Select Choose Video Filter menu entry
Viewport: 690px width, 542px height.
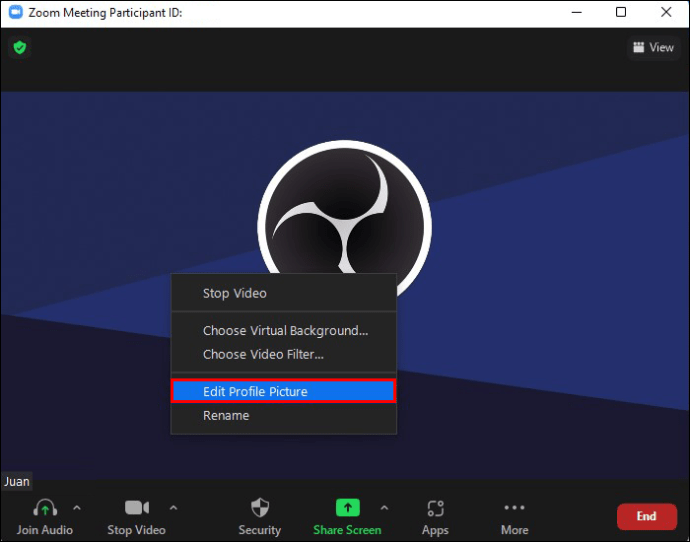[284, 354]
